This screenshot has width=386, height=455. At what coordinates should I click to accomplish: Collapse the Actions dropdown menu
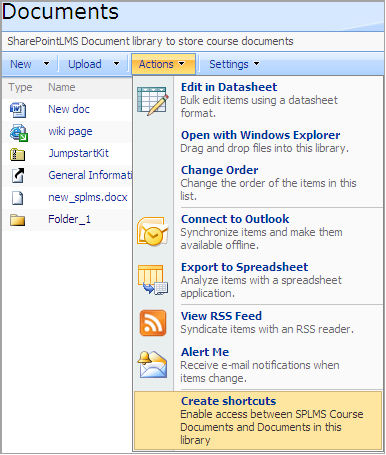click(163, 64)
